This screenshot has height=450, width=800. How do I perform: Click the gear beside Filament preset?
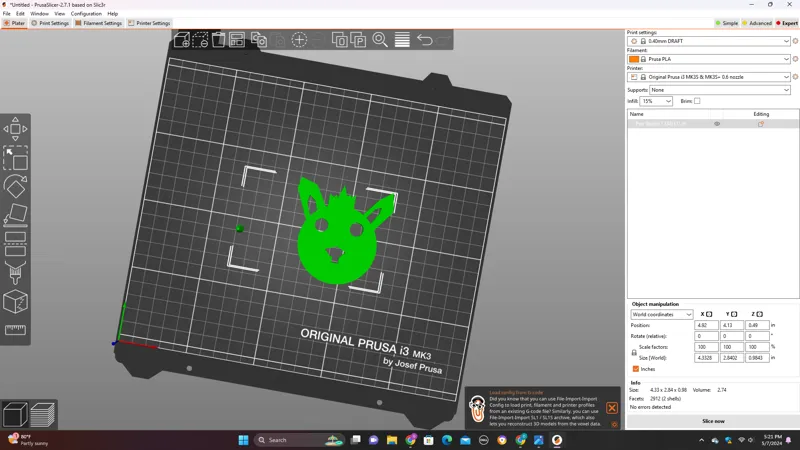795,59
